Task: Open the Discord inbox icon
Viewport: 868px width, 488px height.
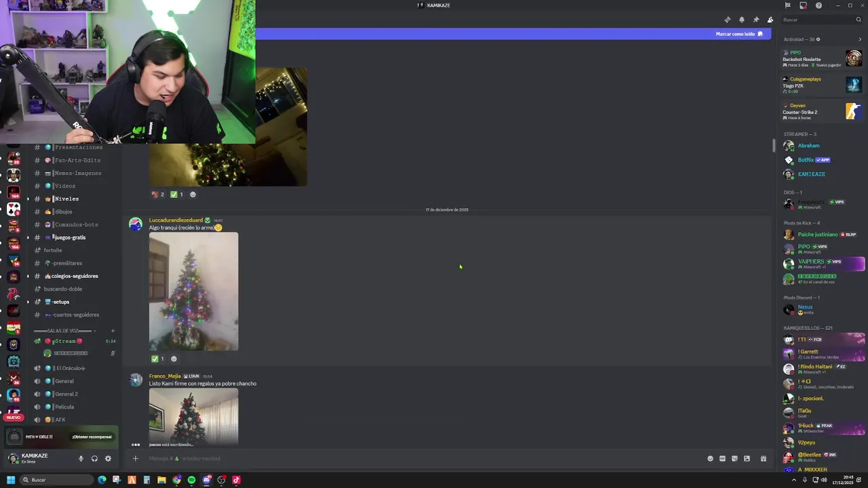Action: [804, 5]
